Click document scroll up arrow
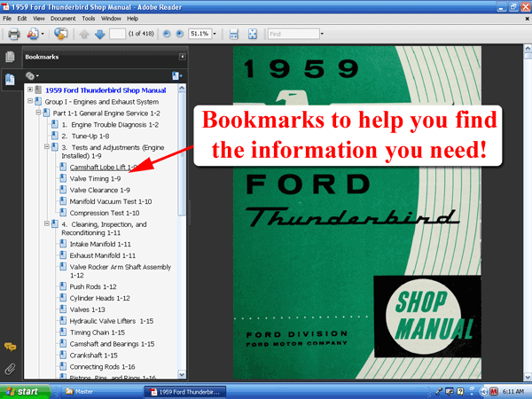The image size is (532, 399). click(528, 48)
